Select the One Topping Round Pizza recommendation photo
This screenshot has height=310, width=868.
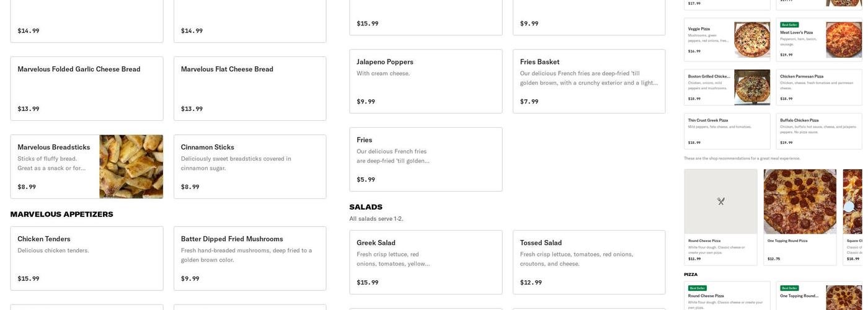coord(800,201)
